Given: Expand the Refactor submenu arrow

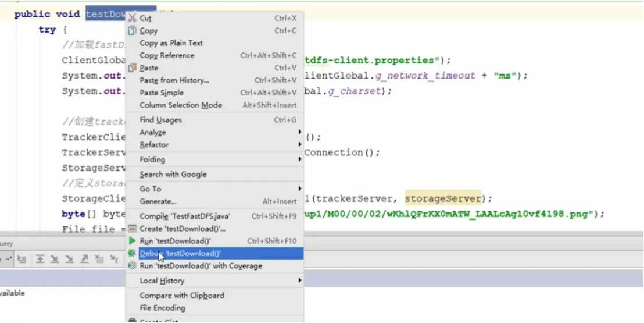Looking at the screenshot, I should point(300,144).
